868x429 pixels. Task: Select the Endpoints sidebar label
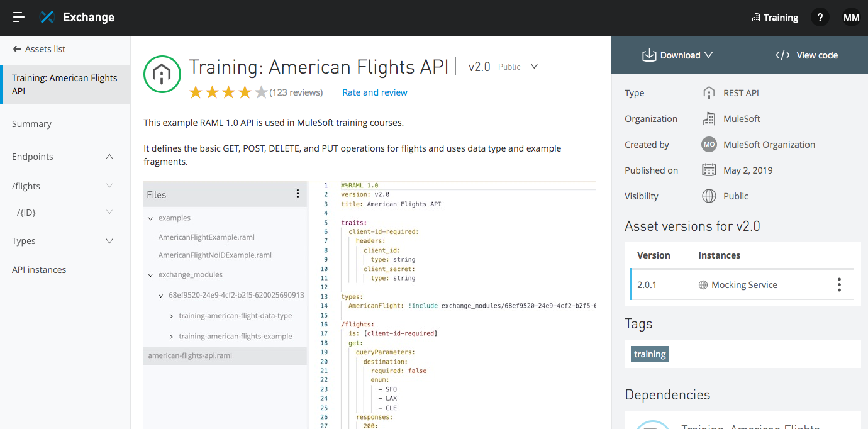[33, 157]
